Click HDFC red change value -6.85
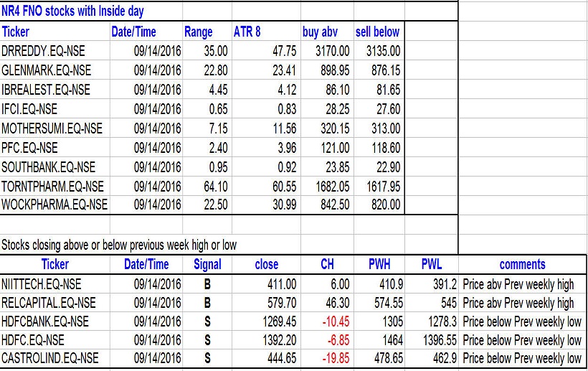Image resolution: width=588 pixels, height=371 pixels. click(338, 341)
